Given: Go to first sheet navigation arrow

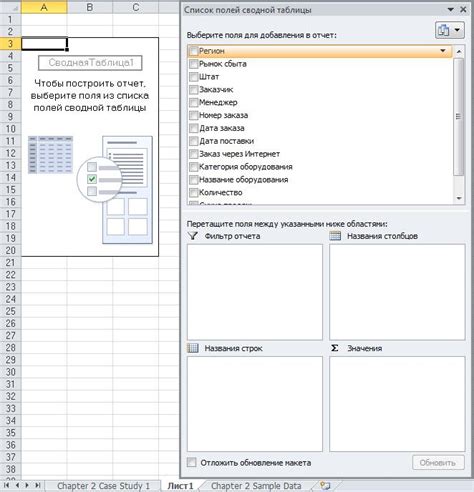Looking at the screenshot, I should pyautogui.click(x=6, y=485).
